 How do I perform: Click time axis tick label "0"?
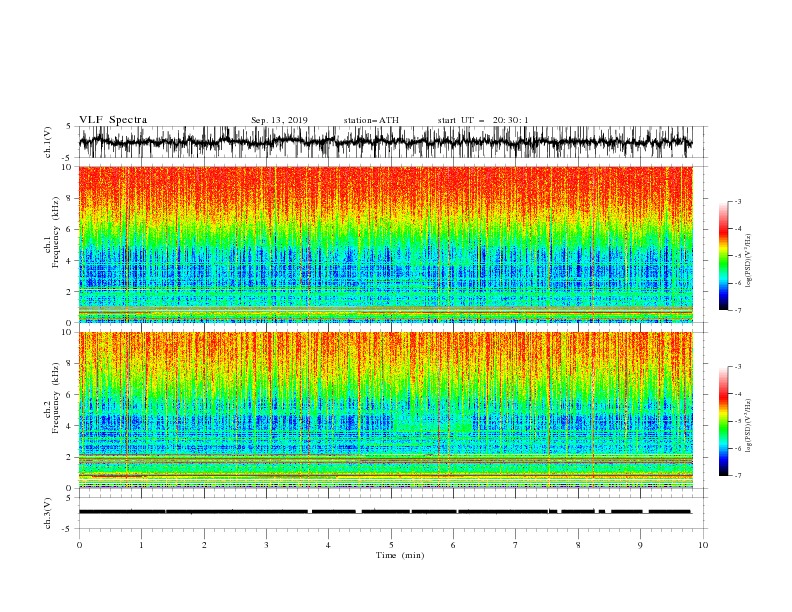coord(79,545)
